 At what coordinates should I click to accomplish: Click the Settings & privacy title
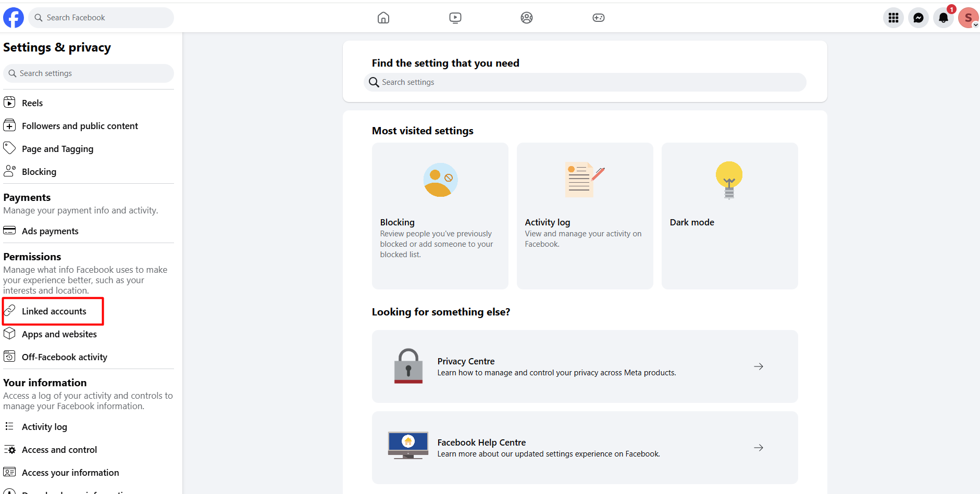pyautogui.click(x=57, y=47)
